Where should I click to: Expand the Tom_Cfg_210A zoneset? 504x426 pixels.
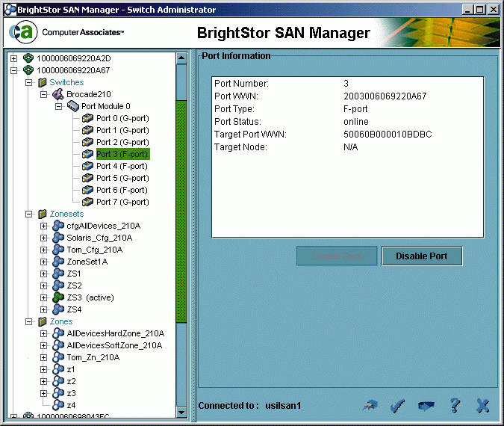(x=43, y=250)
